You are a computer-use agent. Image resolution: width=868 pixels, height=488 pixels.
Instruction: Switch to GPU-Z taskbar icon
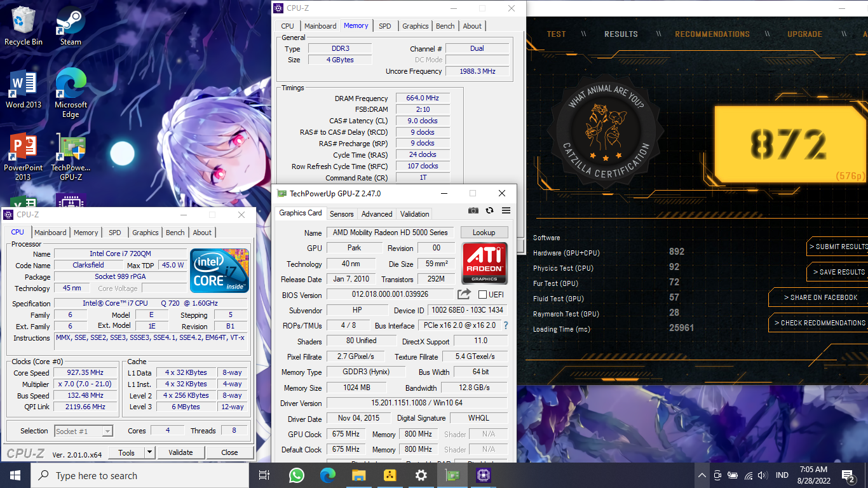(x=452, y=475)
